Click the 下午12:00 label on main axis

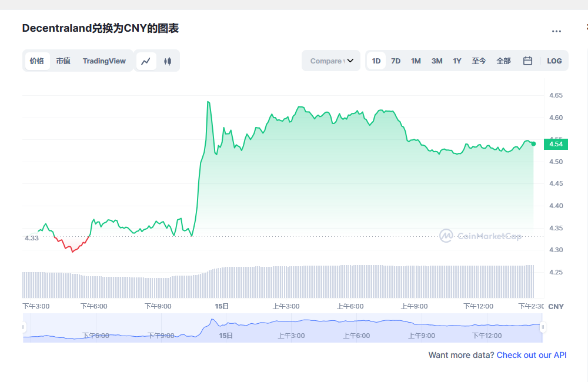(478, 306)
